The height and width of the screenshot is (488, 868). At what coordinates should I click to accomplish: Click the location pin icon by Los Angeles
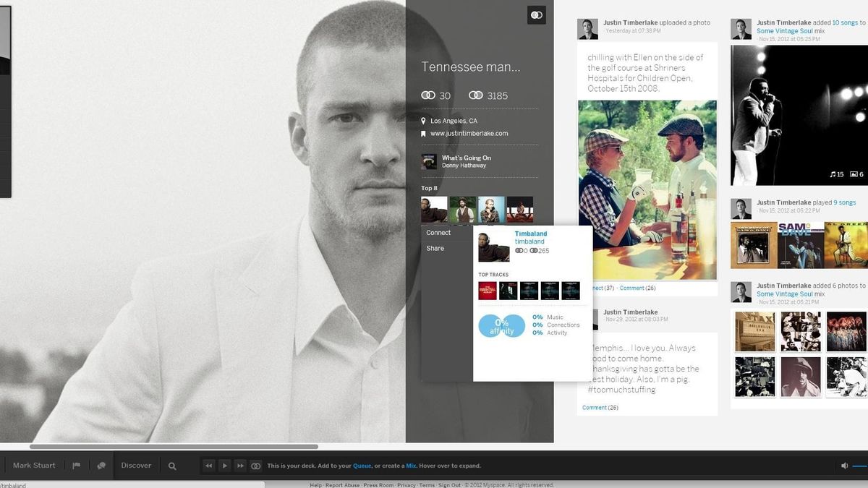point(424,121)
